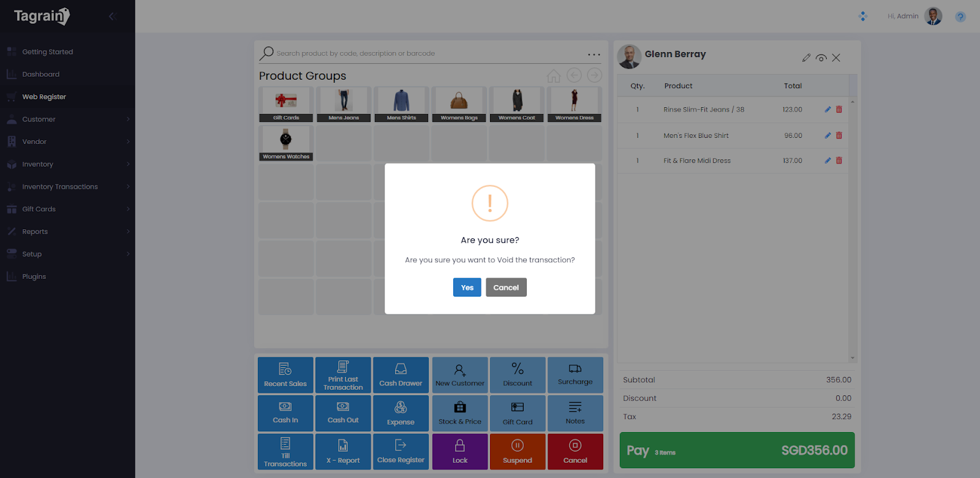Add a New Customer tile
Viewport: 980px width, 478px height.
[460, 375]
